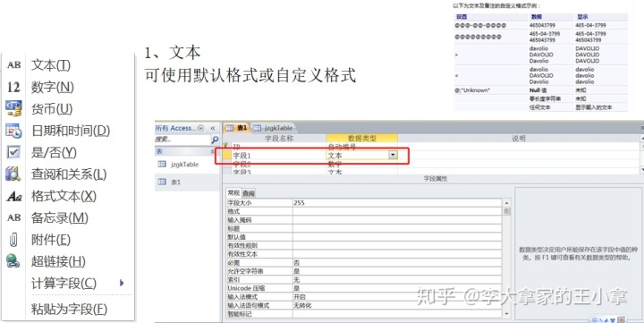Open the 文本 data type dropdown arrow
This screenshot has width=644, height=323.
point(393,155)
